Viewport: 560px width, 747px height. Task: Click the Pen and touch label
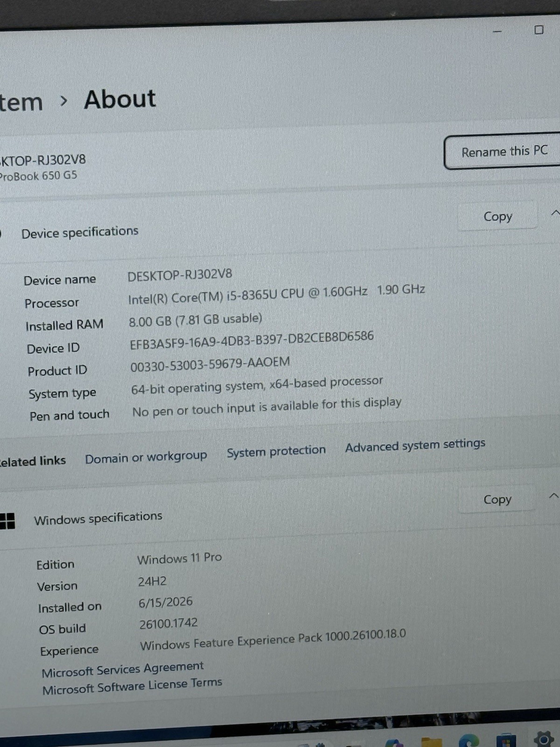click(x=70, y=415)
